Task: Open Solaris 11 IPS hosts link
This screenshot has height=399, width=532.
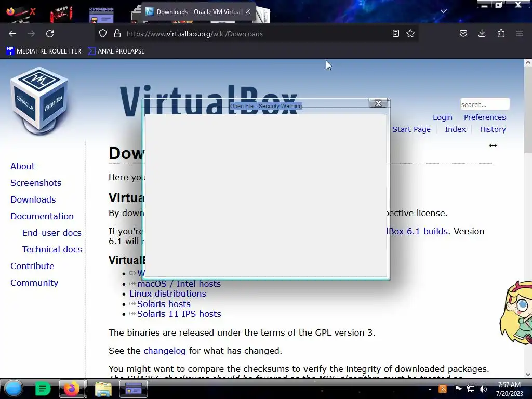Action: (x=179, y=314)
